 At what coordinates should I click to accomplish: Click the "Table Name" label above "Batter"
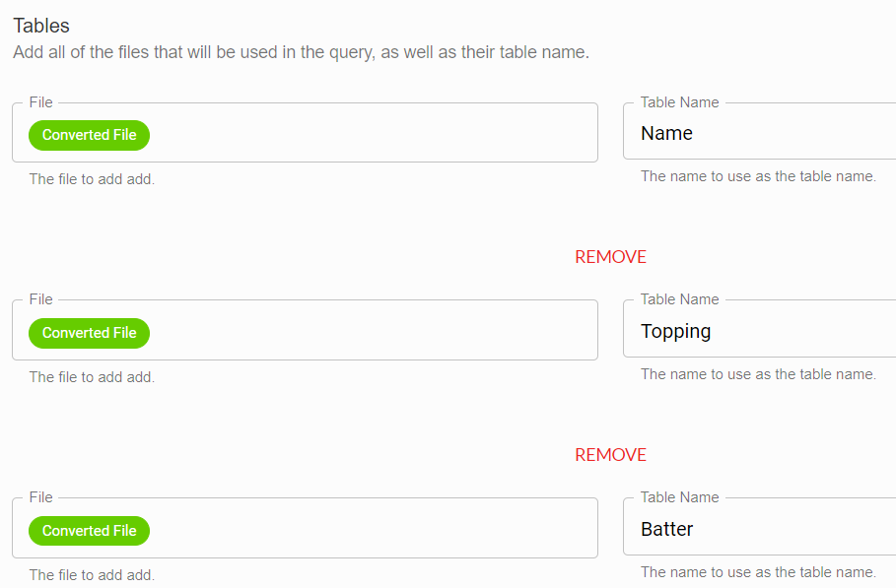(x=679, y=497)
